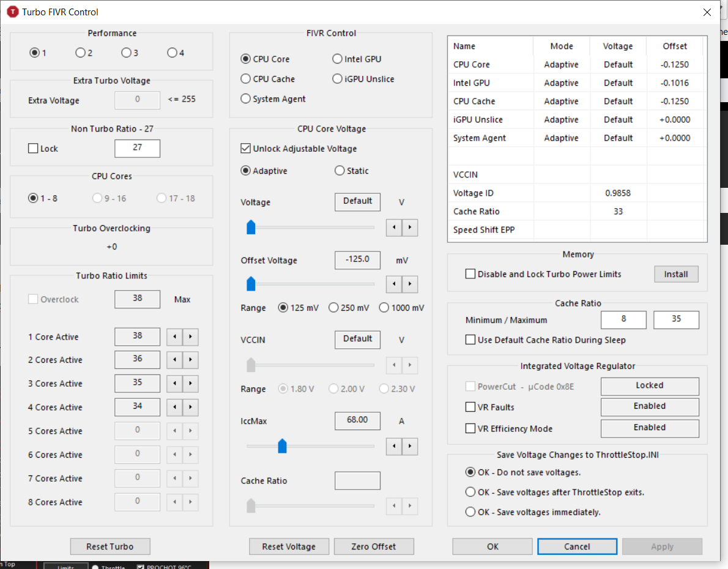Click the Reset Voltage button
Viewport: 728px width, 569px height.
[x=289, y=547]
